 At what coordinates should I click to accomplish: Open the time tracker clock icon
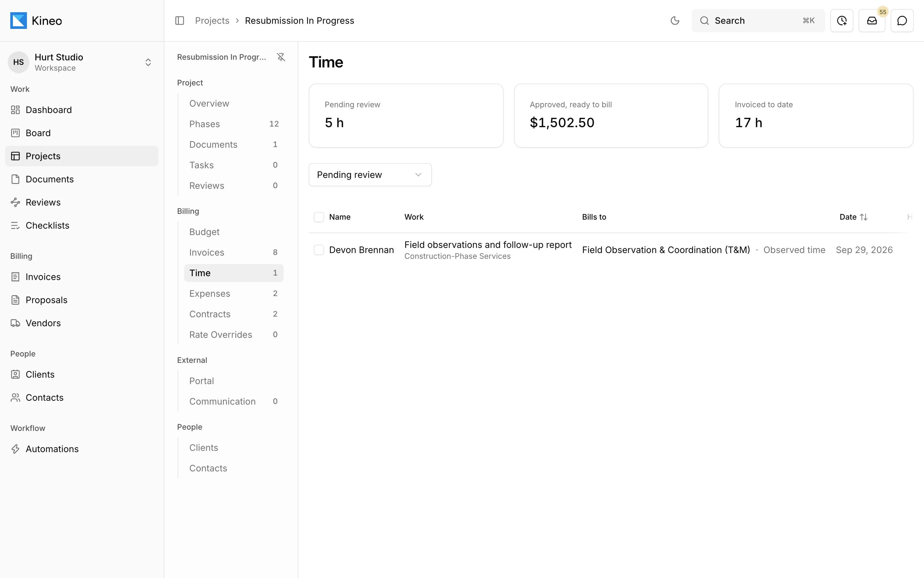coord(842,21)
